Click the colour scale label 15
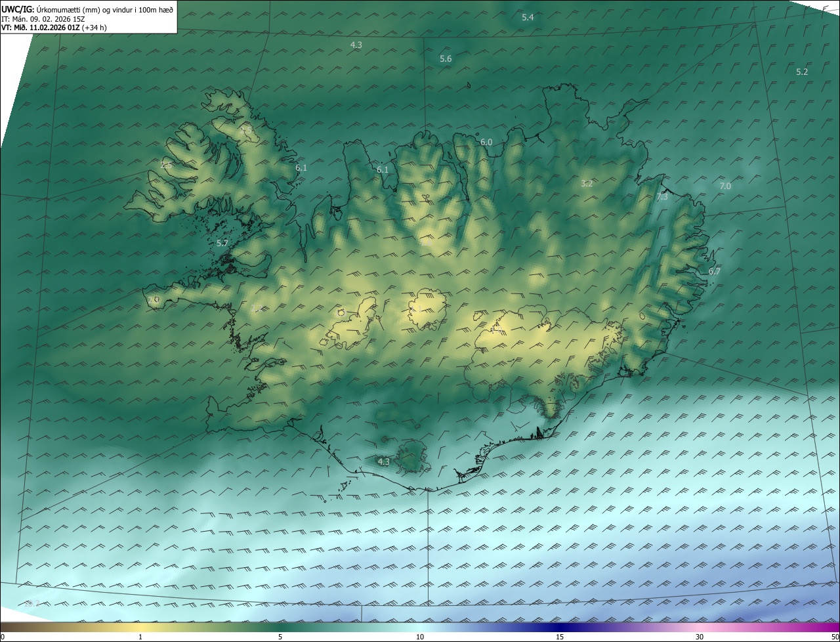840x642 pixels. coord(560,637)
